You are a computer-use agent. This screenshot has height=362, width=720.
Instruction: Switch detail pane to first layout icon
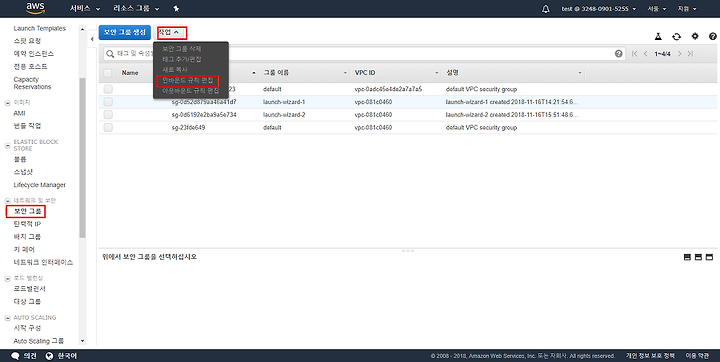(687, 257)
